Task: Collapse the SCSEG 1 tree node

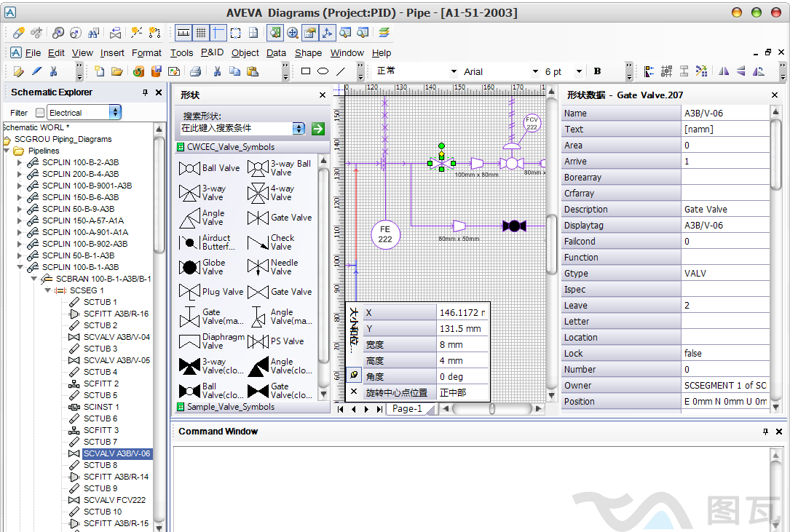Action: pyautogui.click(x=47, y=290)
